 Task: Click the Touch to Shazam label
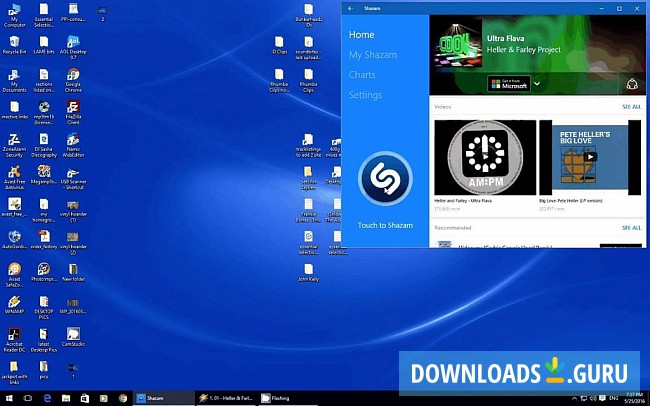(385, 225)
